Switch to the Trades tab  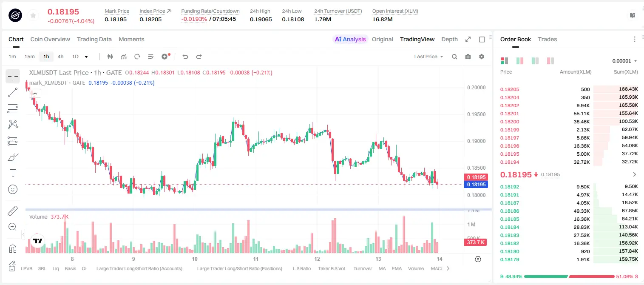547,39
